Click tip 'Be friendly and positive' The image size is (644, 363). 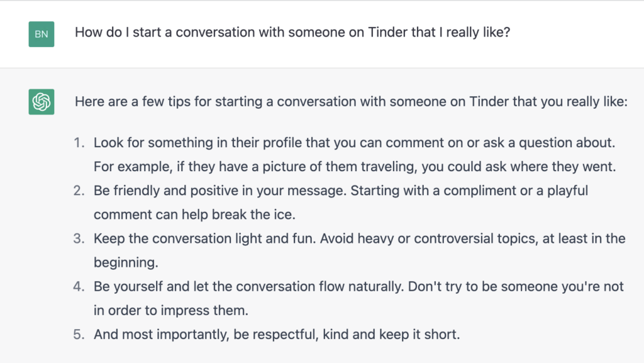click(341, 191)
